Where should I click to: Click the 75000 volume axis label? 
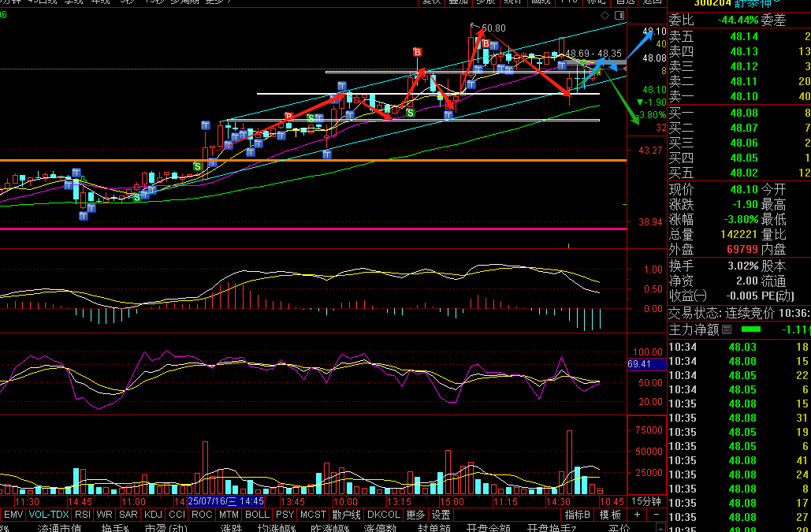[649, 430]
